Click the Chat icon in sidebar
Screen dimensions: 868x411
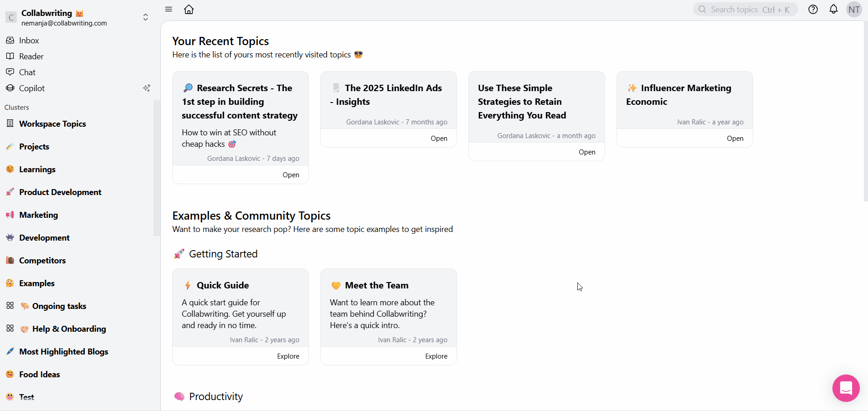10,72
